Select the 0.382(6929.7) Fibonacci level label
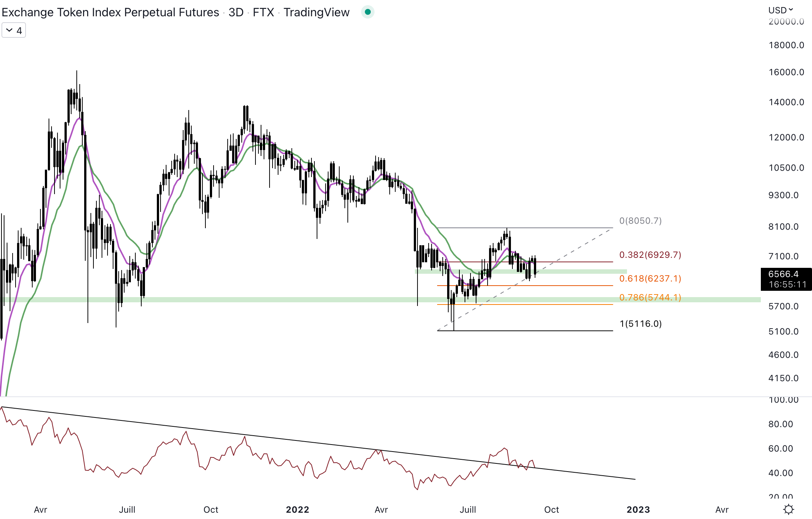Viewport: 812px width, 519px height. [x=650, y=255]
